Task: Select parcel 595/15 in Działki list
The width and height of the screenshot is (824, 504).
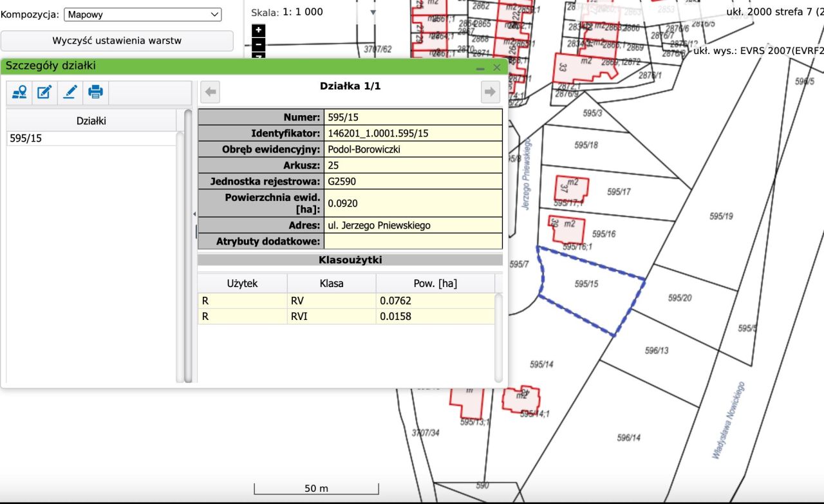Action: [x=90, y=138]
